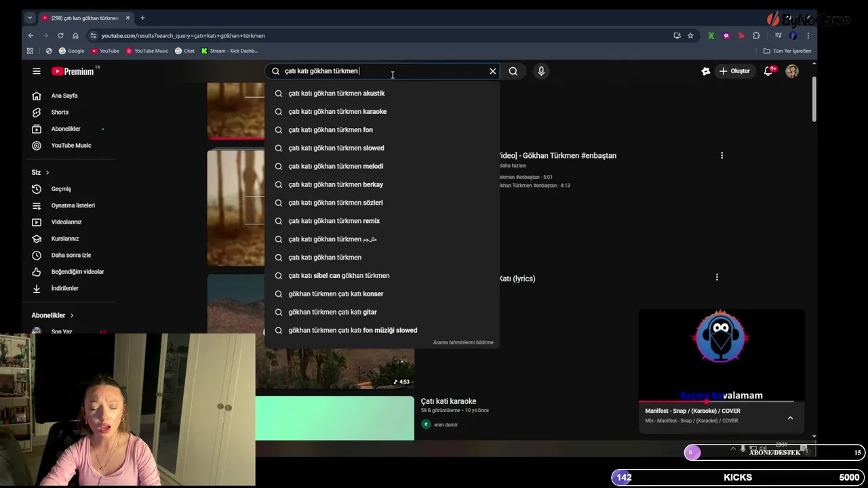Image resolution: width=868 pixels, height=488 pixels.
Task: Open Tüm Yer İşaretleri folder
Action: pos(787,51)
